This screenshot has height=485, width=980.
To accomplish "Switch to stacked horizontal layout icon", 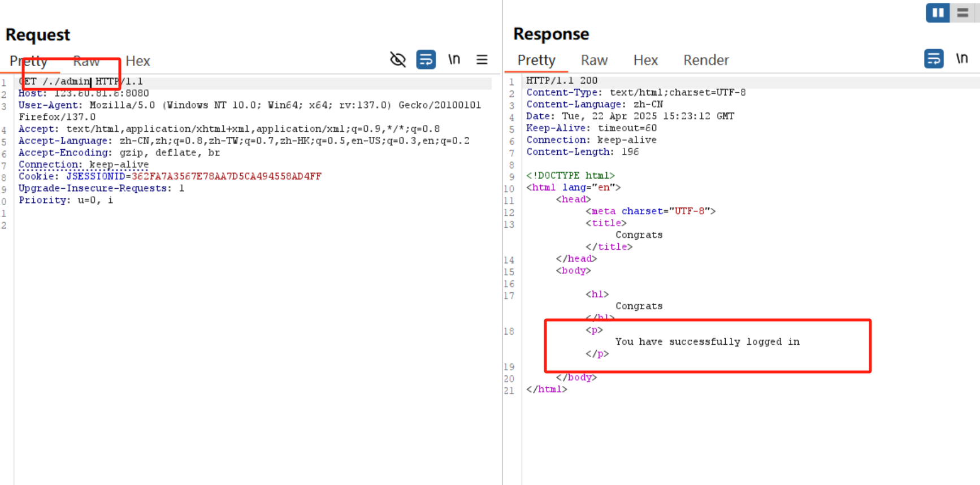I will pyautogui.click(x=962, y=12).
